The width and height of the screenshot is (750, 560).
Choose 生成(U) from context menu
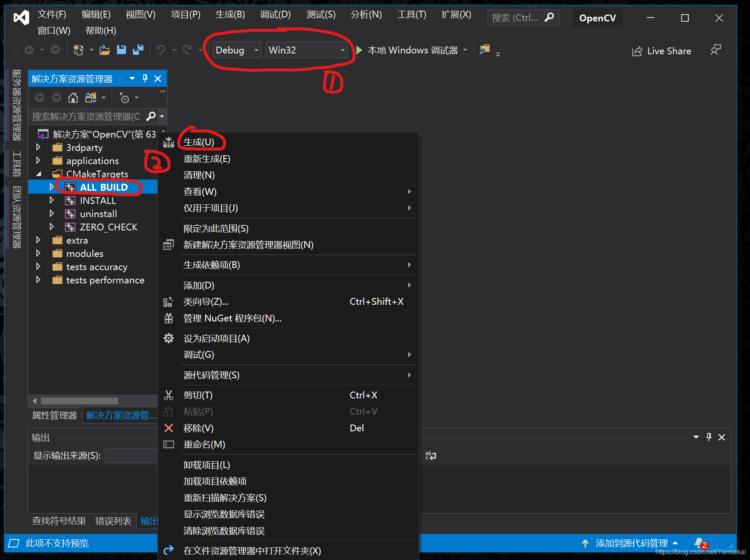(x=289, y=142)
